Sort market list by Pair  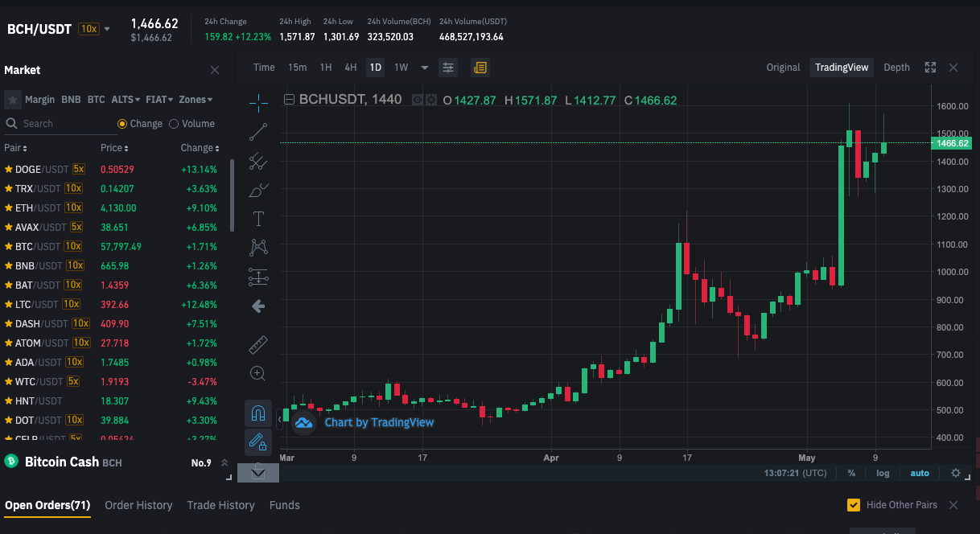pyautogui.click(x=15, y=148)
